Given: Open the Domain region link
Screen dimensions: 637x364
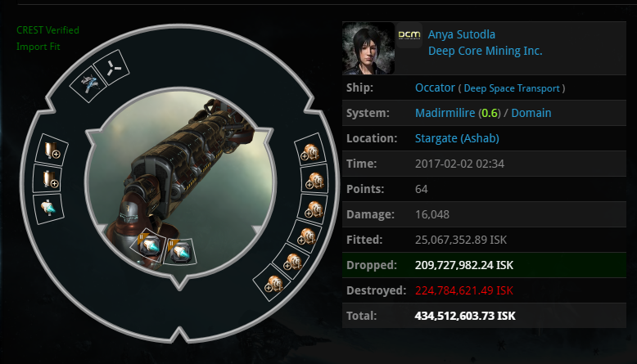Looking at the screenshot, I should (531, 113).
